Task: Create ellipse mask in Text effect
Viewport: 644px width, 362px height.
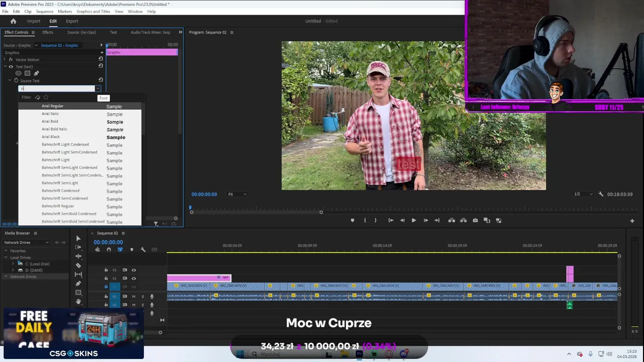Action: pos(19,73)
